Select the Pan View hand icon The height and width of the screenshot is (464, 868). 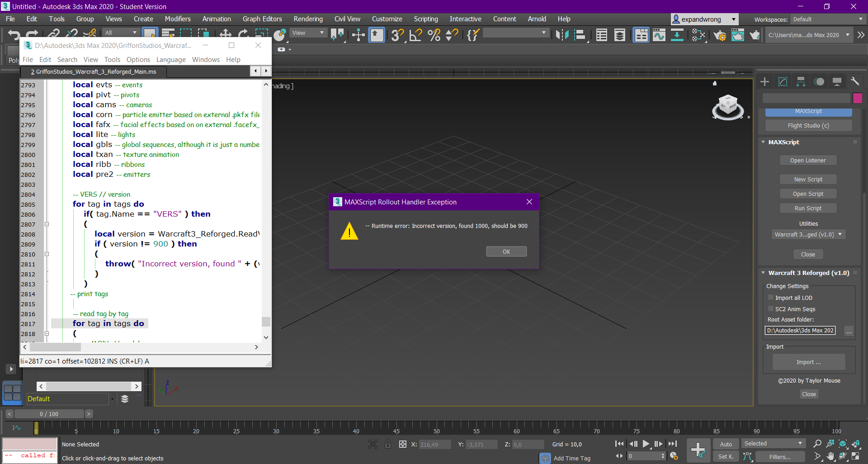tap(830, 456)
